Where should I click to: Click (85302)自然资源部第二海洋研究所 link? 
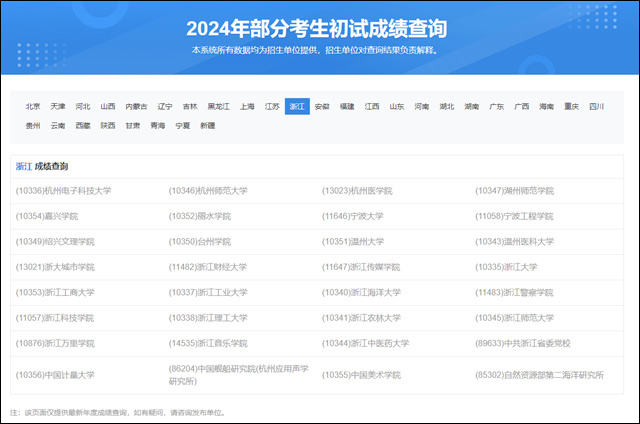(539, 375)
